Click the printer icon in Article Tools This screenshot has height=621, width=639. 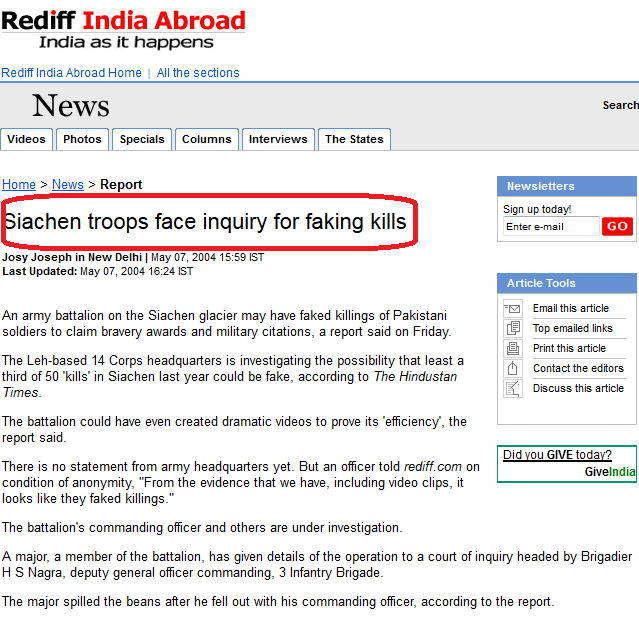513,348
